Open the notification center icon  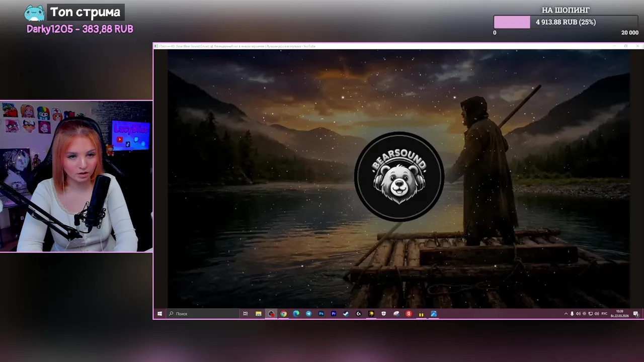click(636, 314)
